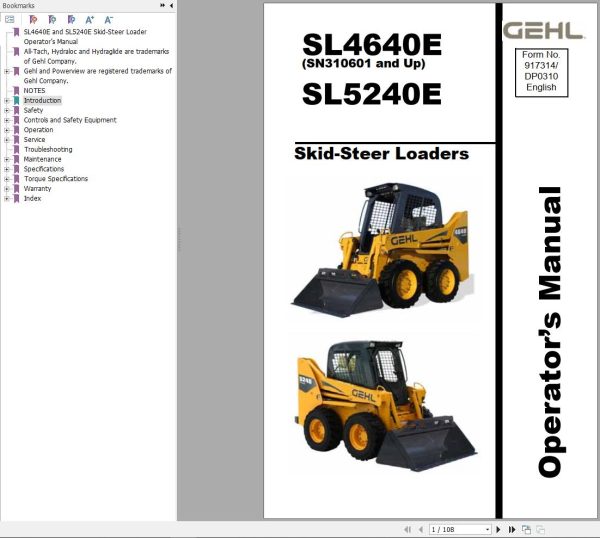The image size is (600, 538).
Task: Decrease bookmark text size with A-
Action: (109, 20)
